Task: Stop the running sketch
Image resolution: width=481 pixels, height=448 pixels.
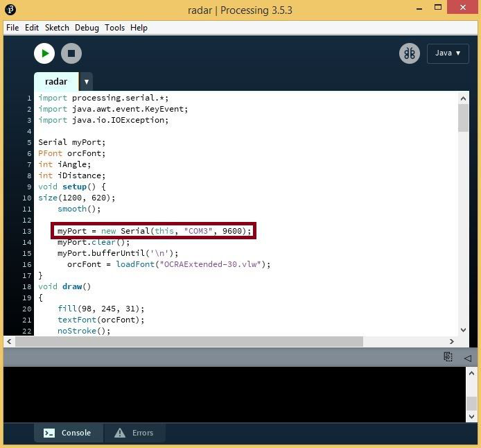Action: 71,53
